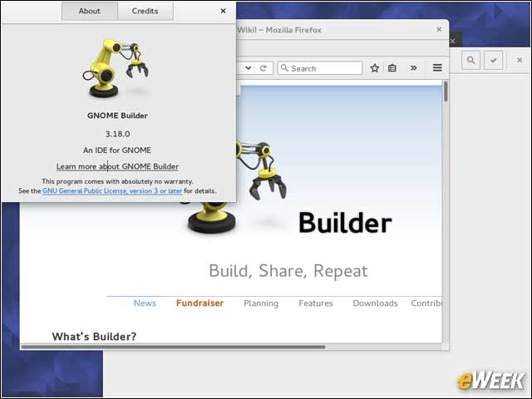
Task: Open the Features section
Action: click(x=316, y=303)
